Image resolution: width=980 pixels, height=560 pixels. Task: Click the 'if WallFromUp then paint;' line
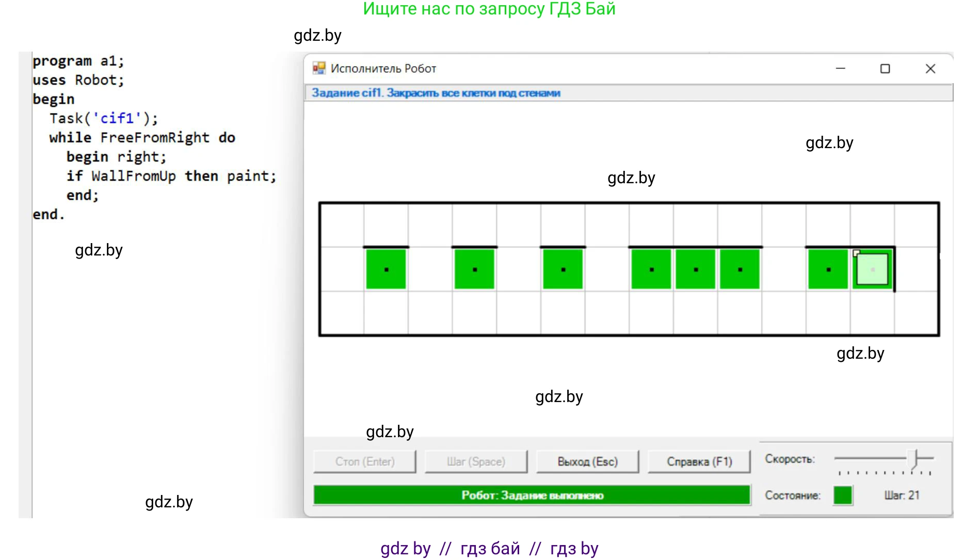pyautogui.click(x=171, y=177)
